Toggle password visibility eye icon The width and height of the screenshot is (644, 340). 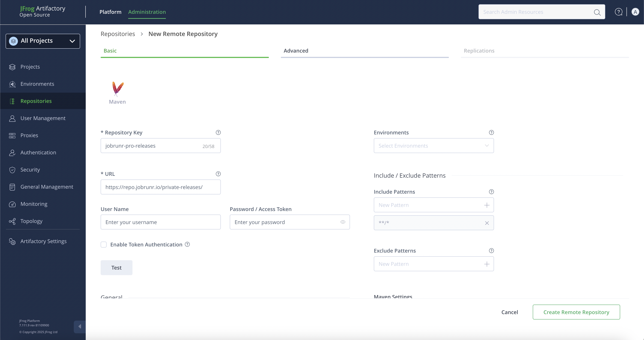point(342,222)
